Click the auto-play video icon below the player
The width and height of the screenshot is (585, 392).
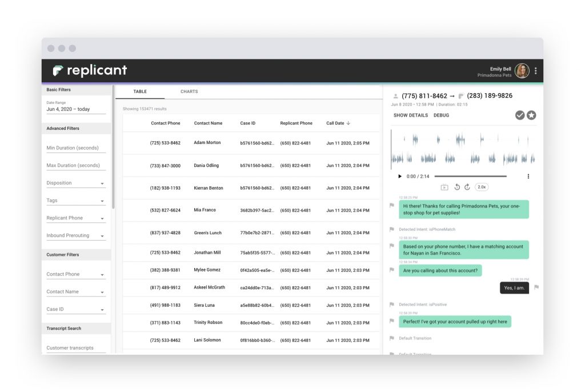(x=444, y=187)
